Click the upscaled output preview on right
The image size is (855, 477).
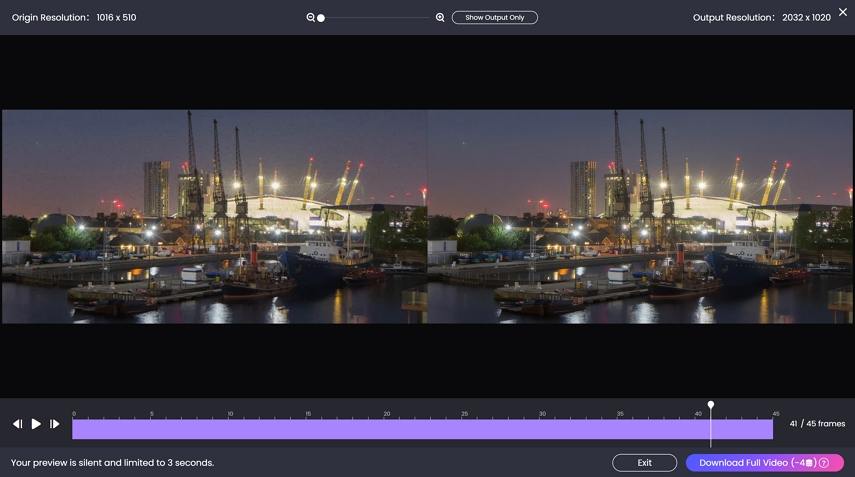click(x=640, y=216)
